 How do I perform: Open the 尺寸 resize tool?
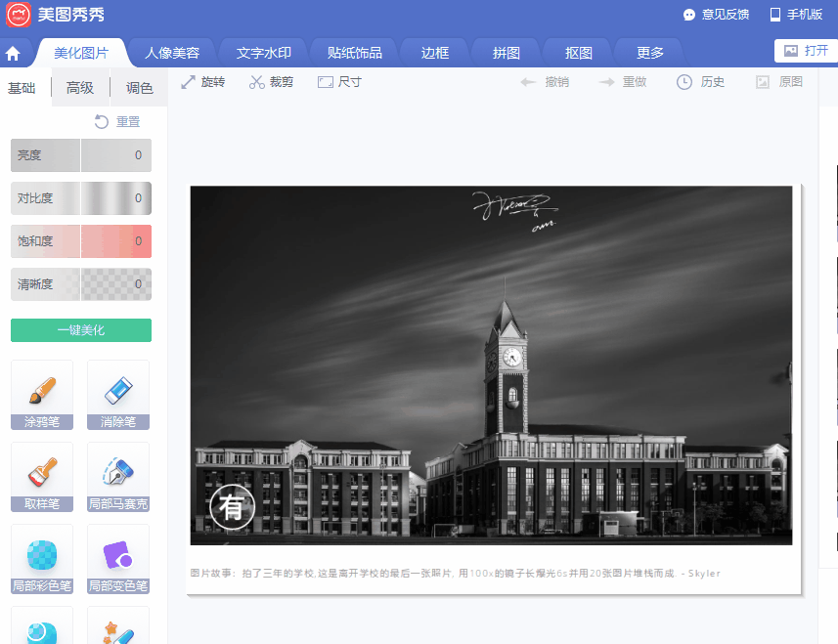pyautogui.click(x=337, y=82)
